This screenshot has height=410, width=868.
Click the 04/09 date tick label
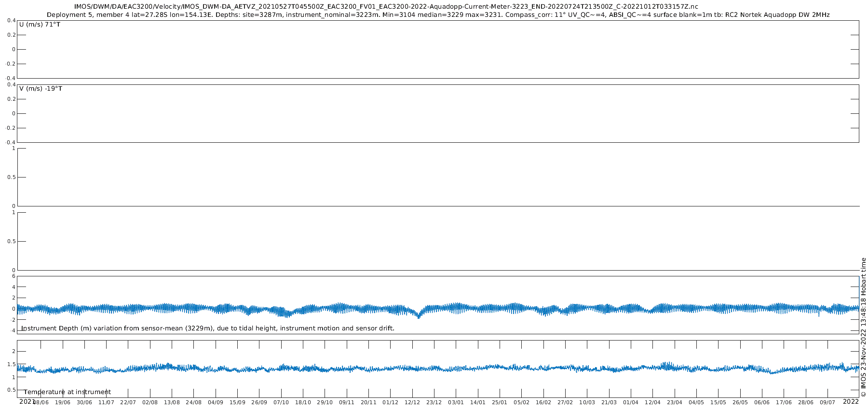pos(216,402)
